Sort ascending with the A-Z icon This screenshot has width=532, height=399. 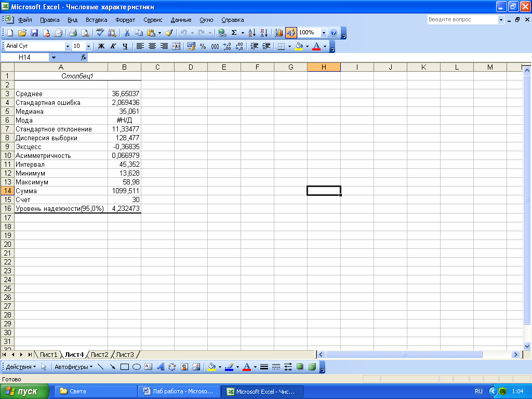[x=252, y=33]
